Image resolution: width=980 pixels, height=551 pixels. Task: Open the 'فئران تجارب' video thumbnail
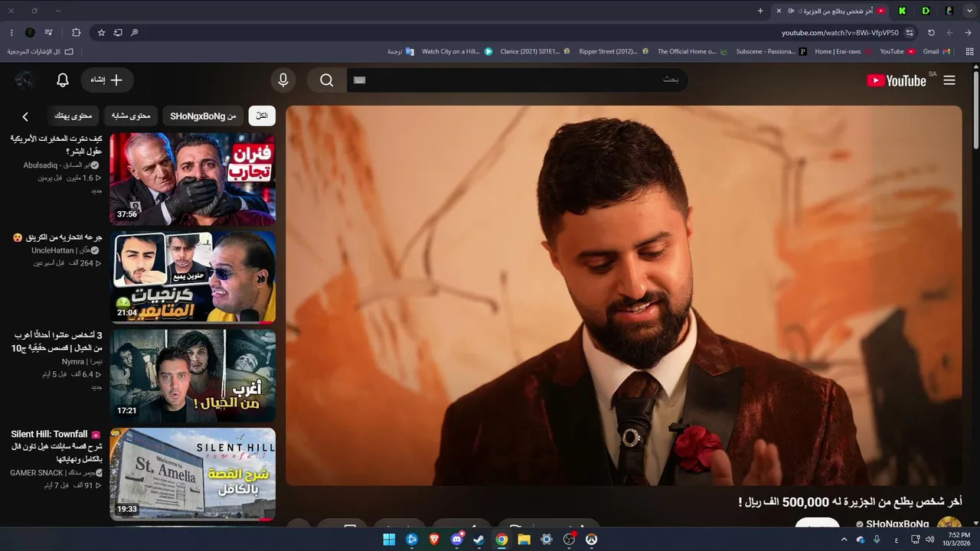click(193, 179)
